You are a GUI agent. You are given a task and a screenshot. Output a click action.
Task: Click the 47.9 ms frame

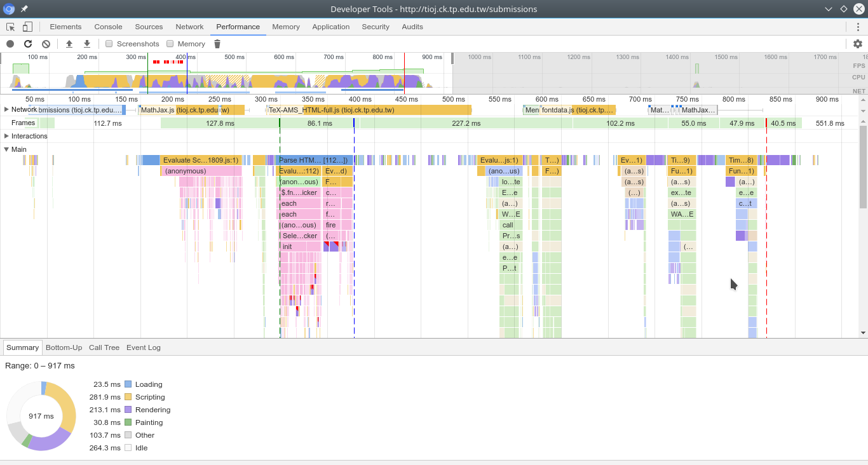pyautogui.click(x=742, y=123)
